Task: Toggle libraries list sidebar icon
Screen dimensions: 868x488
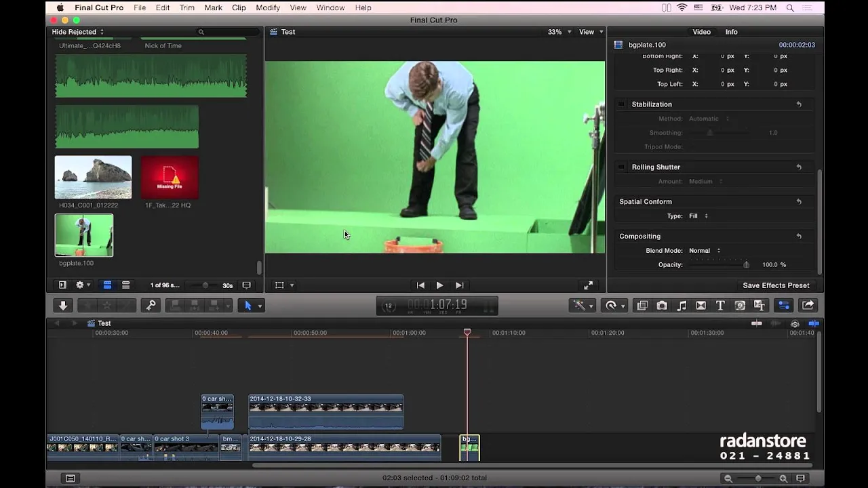Action: pyautogui.click(x=62, y=285)
